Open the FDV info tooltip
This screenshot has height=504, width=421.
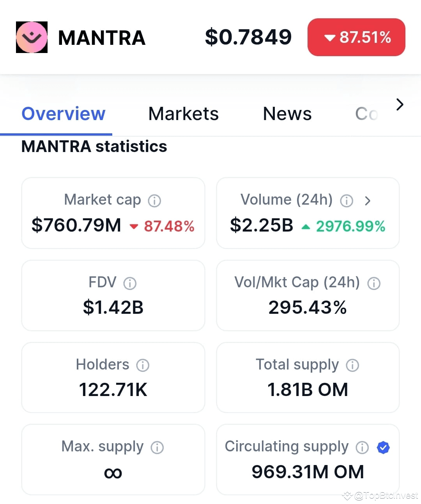tap(130, 283)
